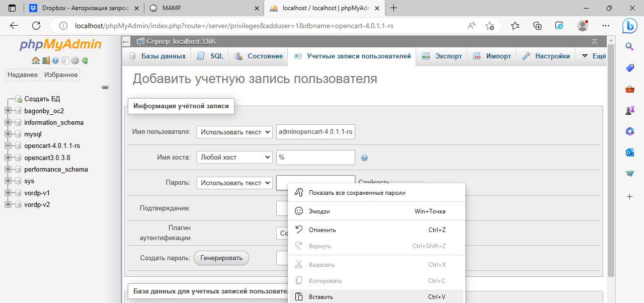Click the Outlook icon in Edge sidebar
Image resolution: width=644 pixels, height=303 pixels.
click(x=629, y=153)
